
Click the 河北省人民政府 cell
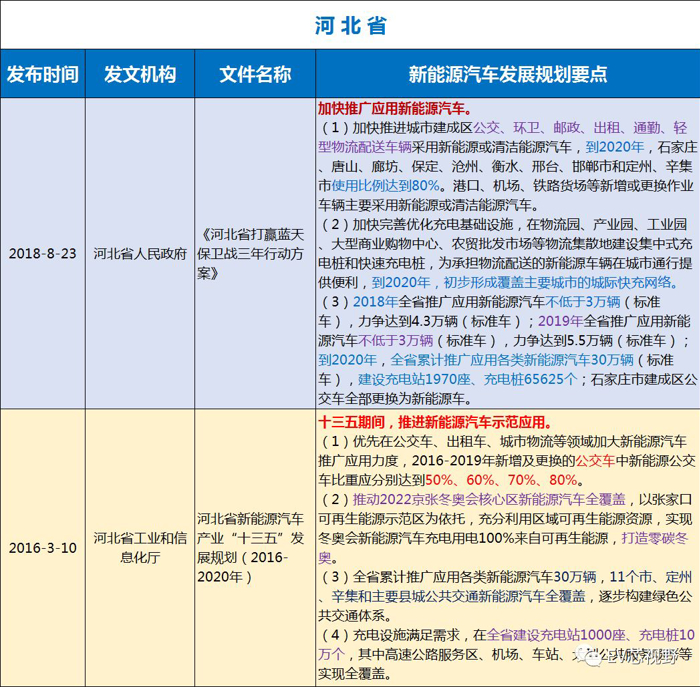tap(140, 254)
